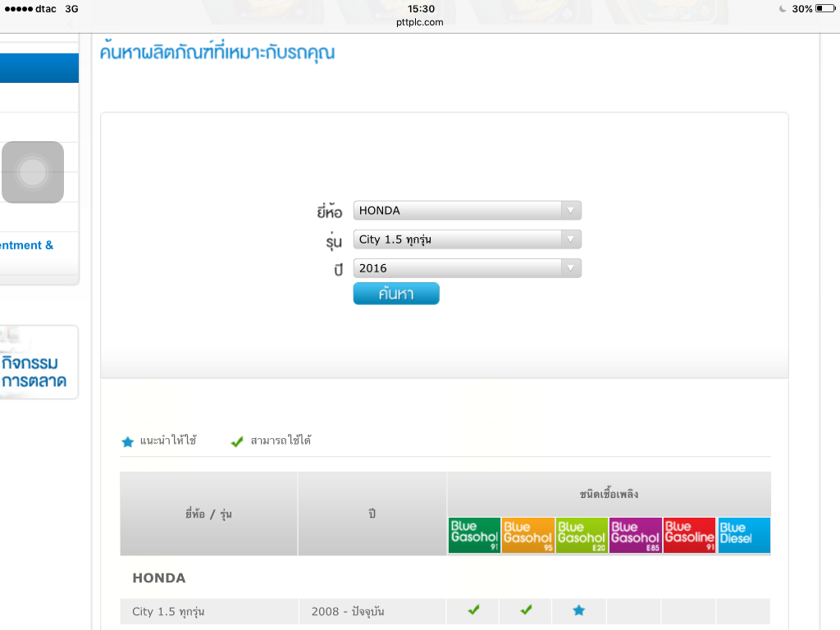Viewport: 840px width, 630px height.
Task: Click the blue star recommended legend icon
Action: coord(127,442)
